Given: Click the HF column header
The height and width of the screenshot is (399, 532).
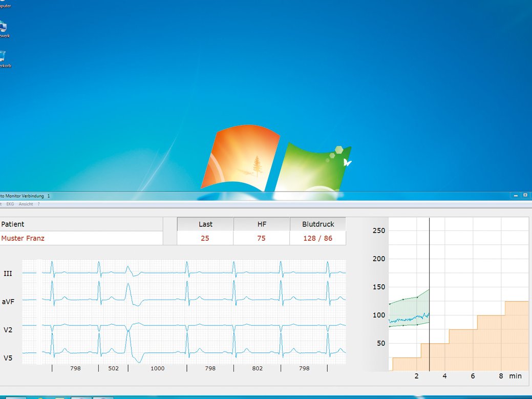Looking at the screenshot, I should pyautogui.click(x=261, y=224).
